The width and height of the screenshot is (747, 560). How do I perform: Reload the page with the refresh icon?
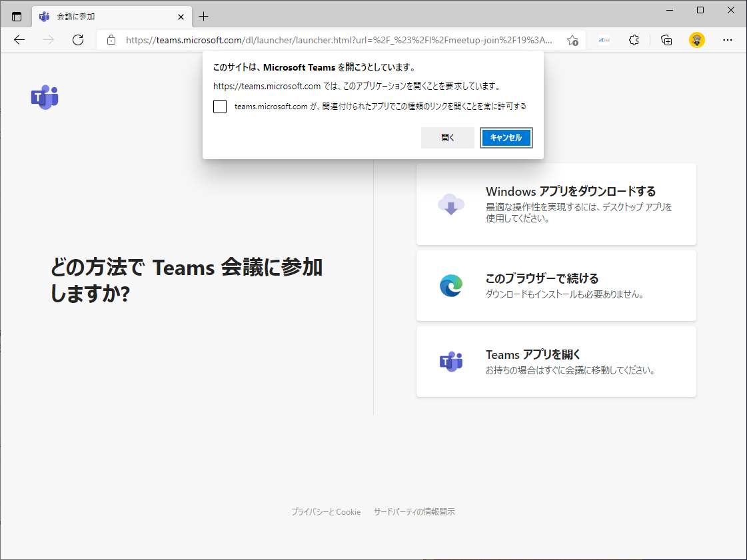[78, 40]
